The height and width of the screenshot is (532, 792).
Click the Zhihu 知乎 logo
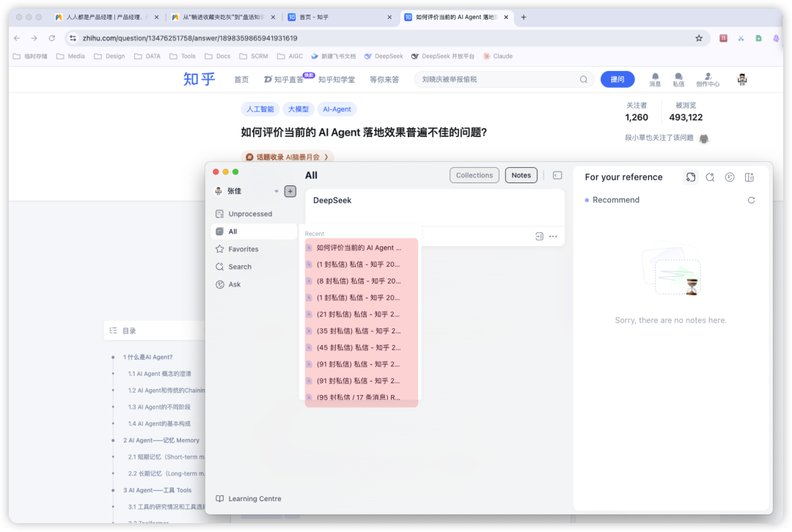coord(199,79)
